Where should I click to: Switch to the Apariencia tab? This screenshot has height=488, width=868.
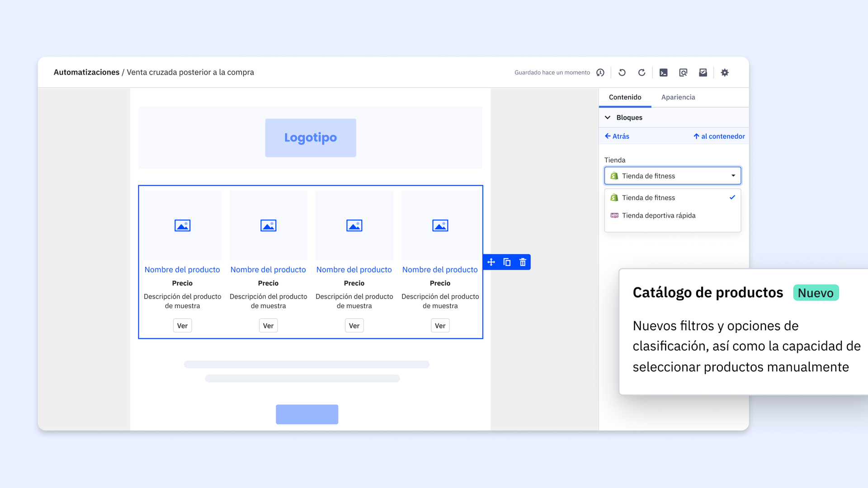[x=678, y=97]
